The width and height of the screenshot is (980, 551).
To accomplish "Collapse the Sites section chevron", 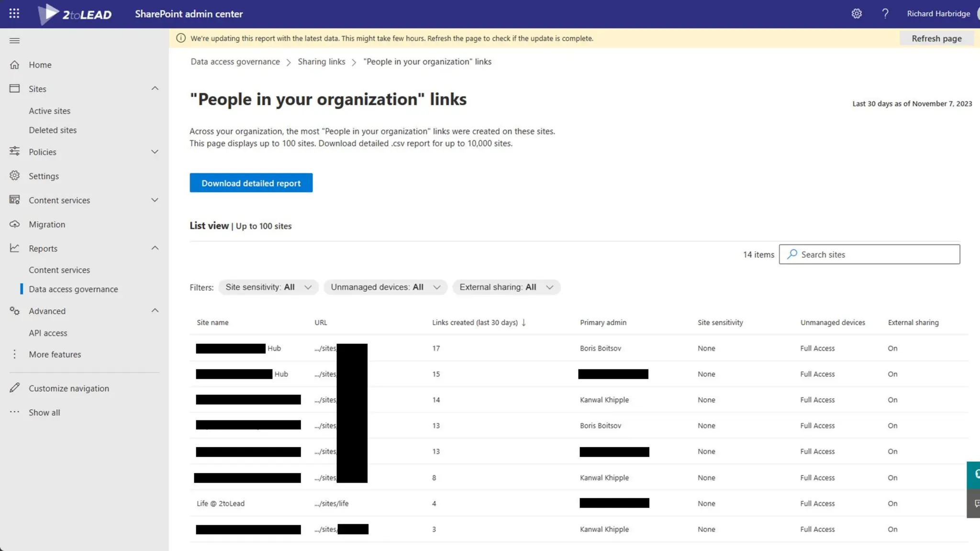I will (x=155, y=88).
